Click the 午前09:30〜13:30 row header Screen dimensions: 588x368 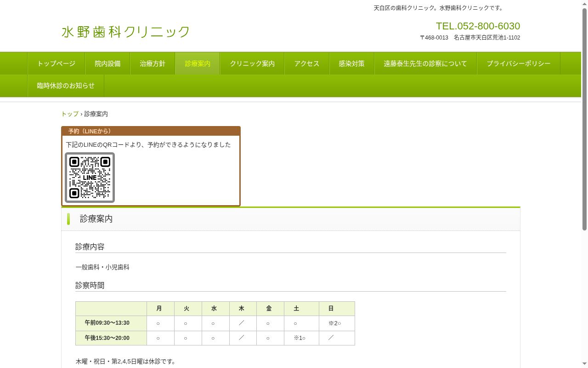111,323
